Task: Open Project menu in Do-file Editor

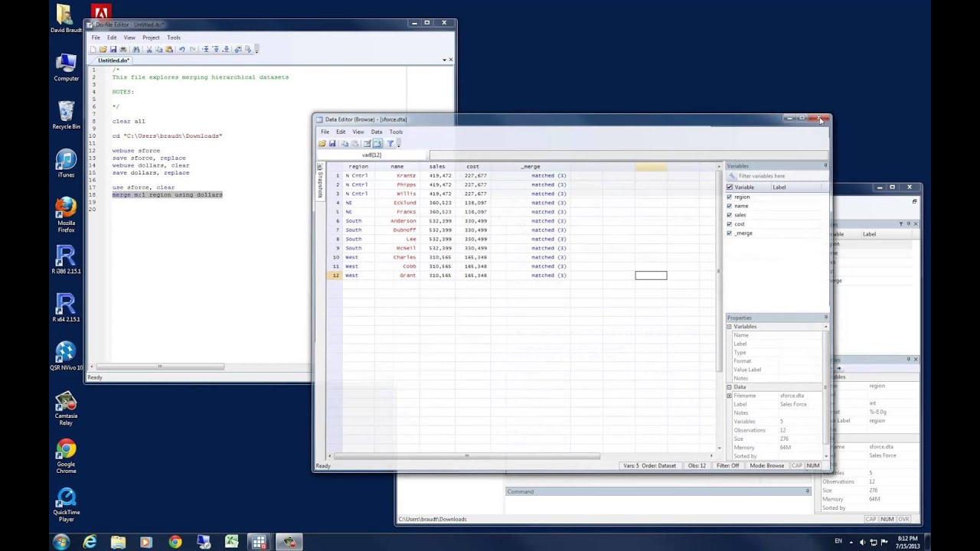Action: tap(151, 37)
